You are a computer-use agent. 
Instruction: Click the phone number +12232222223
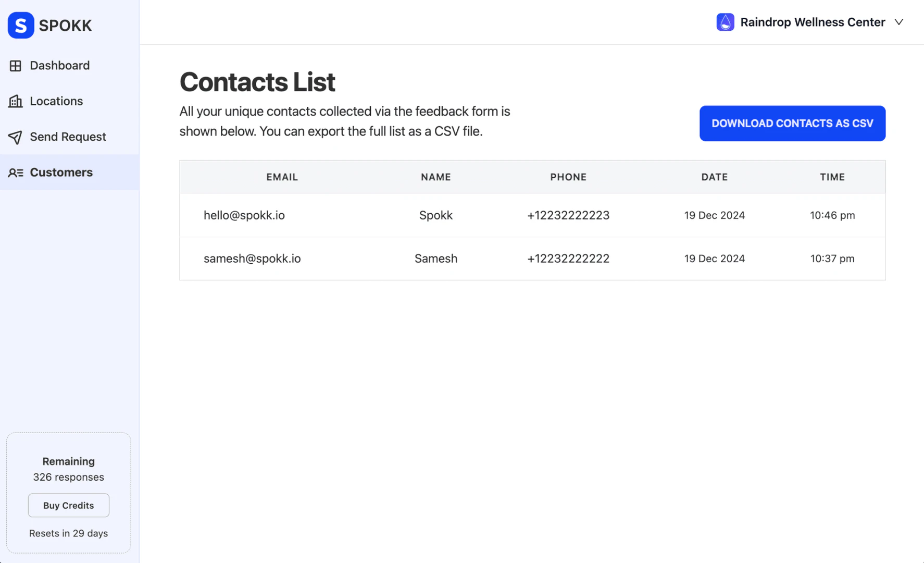[568, 215]
